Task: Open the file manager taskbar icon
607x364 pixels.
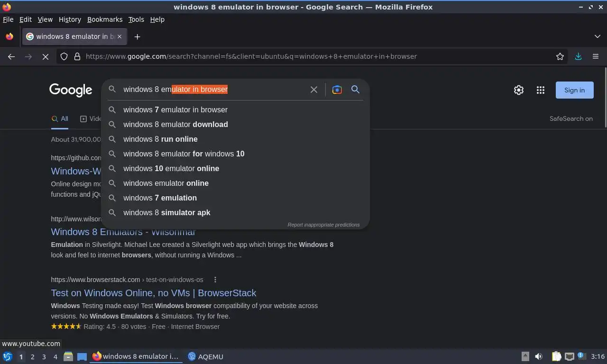Action: [x=68, y=356]
